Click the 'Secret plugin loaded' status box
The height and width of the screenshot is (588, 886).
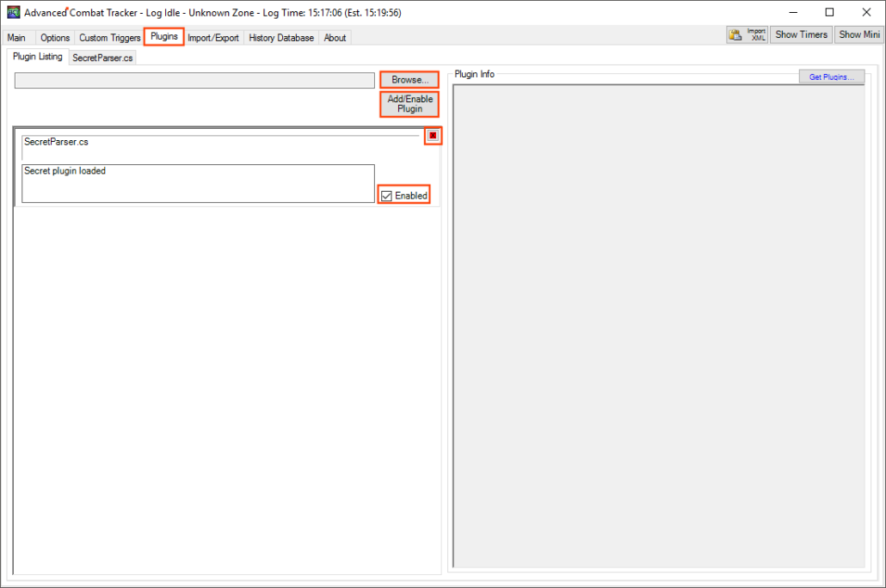tap(198, 184)
